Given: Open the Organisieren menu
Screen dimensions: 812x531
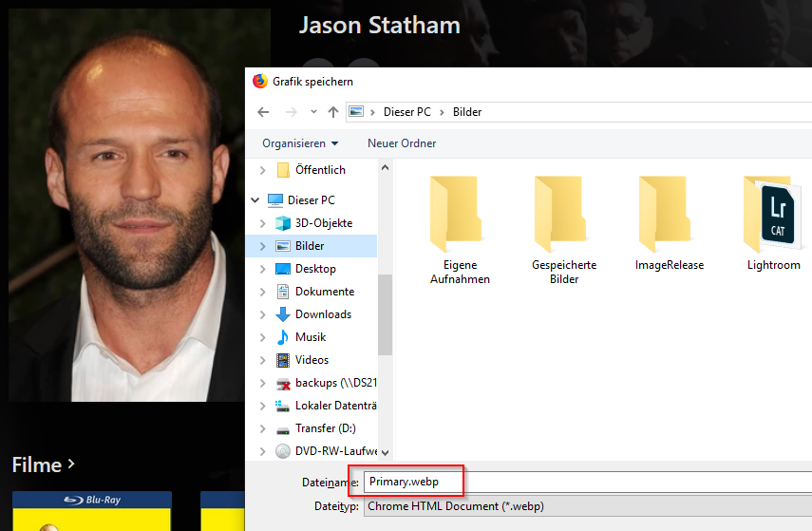Looking at the screenshot, I should click(x=300, y=143).
